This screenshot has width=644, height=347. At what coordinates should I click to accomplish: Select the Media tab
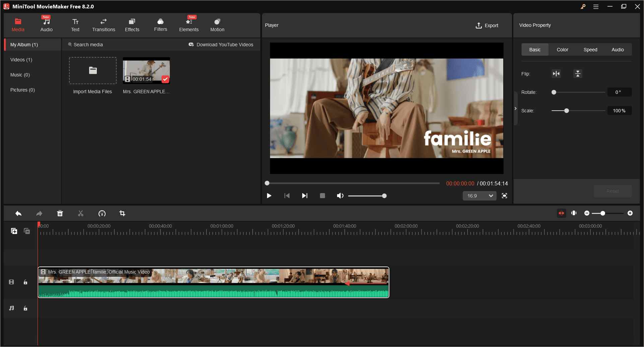click(18, 25)
